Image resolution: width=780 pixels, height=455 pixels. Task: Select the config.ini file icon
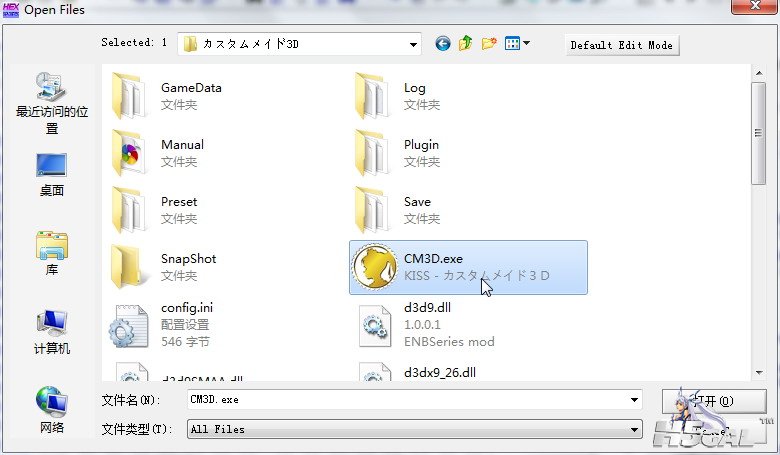tap(132, 325)
